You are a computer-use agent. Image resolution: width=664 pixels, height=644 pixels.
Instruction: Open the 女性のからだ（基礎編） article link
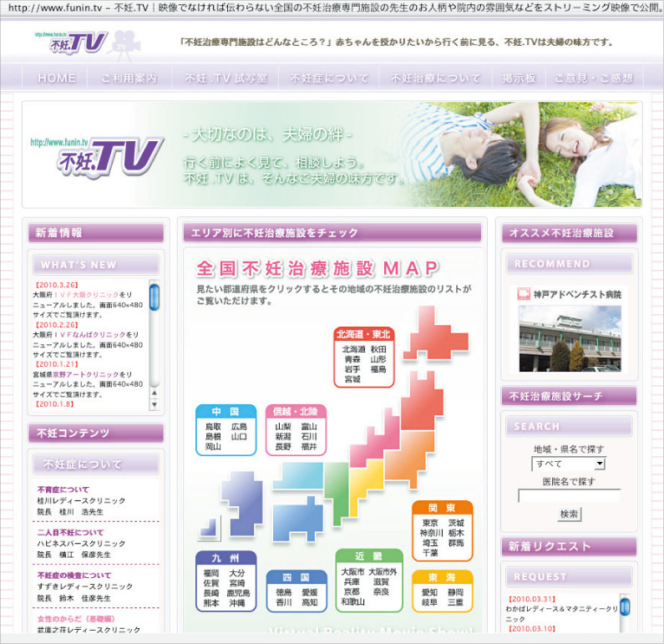(76, 619)
